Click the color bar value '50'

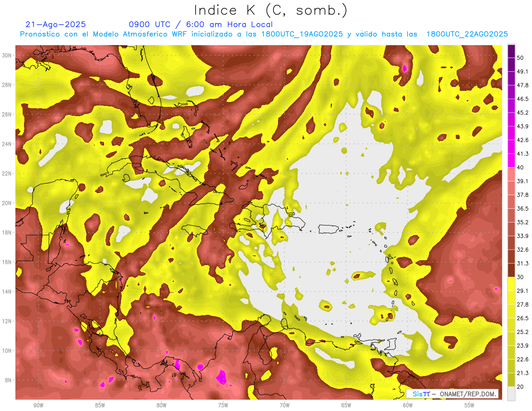click(x=520, y=58)
